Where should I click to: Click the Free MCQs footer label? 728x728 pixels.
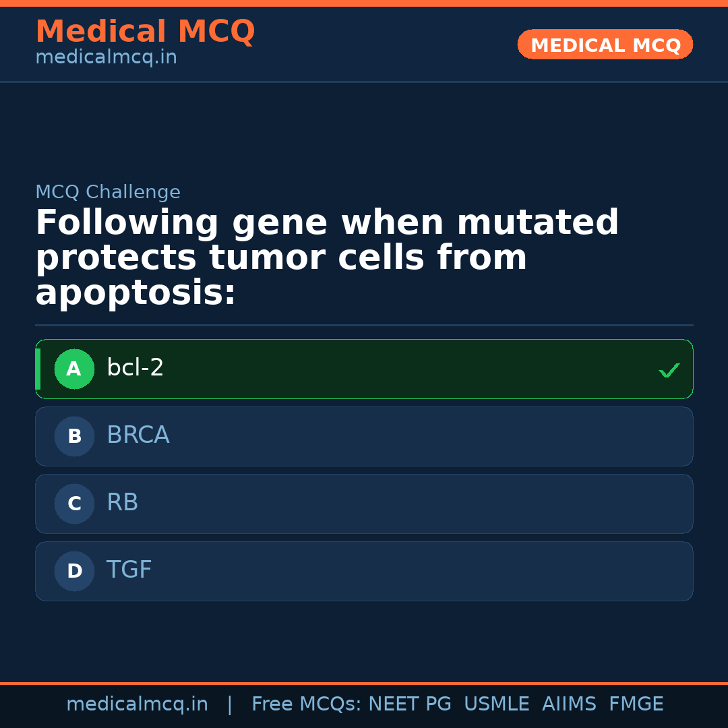306,704
